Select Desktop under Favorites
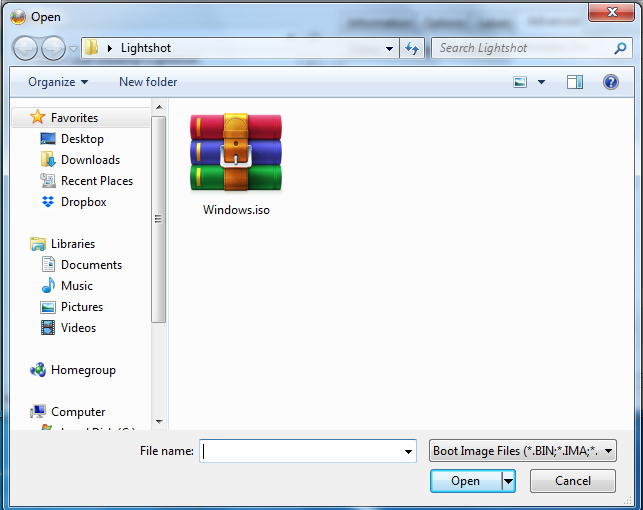This screenshot has height=510, width=643. click(x=82, y=139)
